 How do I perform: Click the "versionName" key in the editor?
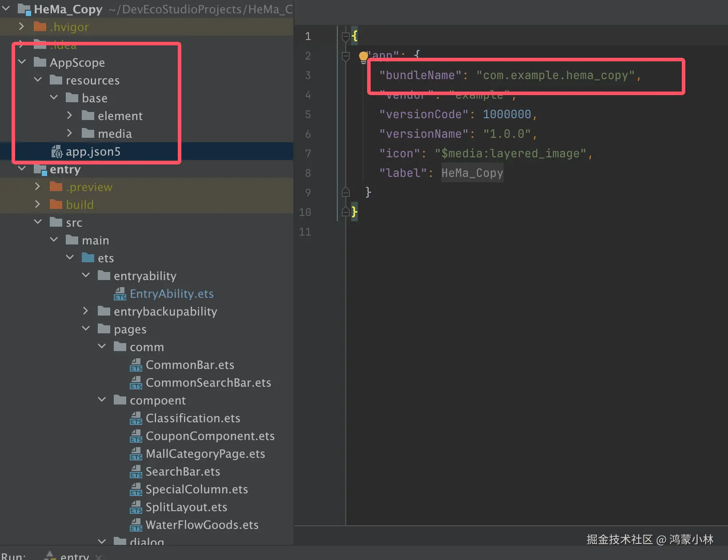coord(424,134)
